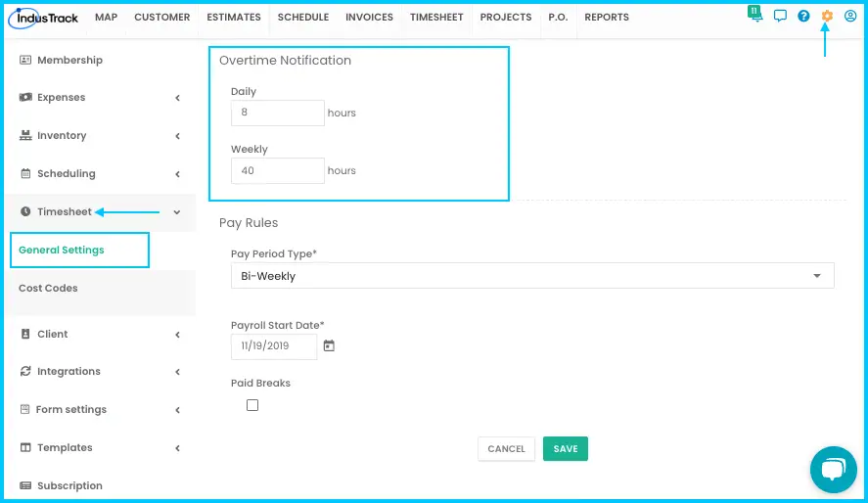Image resolution: width=868 pixels, height=503 pixels.
Task: Click the Client address book icon
Action: 25,334
